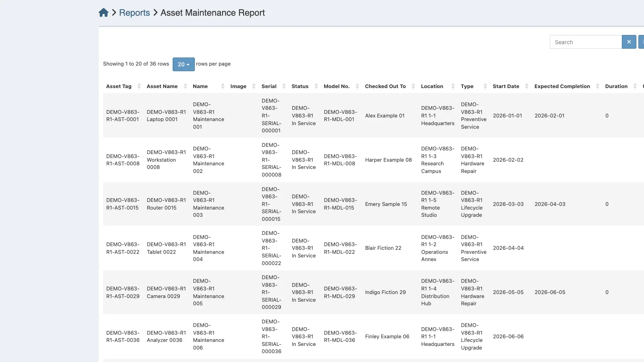
Task: Open asset tag DEMO-V863-R1-AST-0015
Action: tap(123, 204)
